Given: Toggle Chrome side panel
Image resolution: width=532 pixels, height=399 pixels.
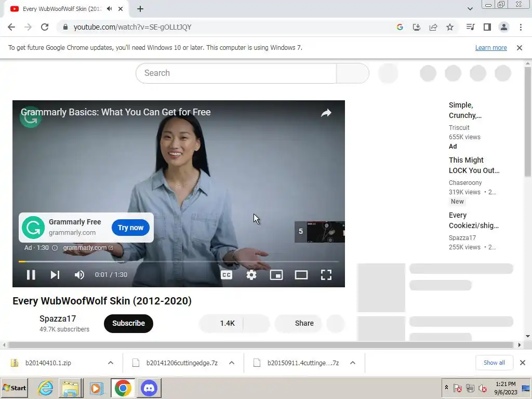Looking at the screenshot, I should coord(487,27).
